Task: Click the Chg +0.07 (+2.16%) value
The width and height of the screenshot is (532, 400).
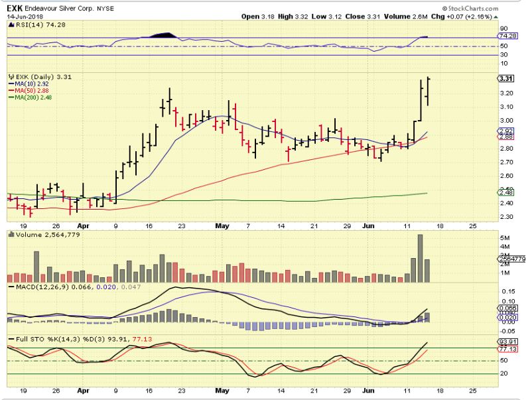Action: click(462, 17)
